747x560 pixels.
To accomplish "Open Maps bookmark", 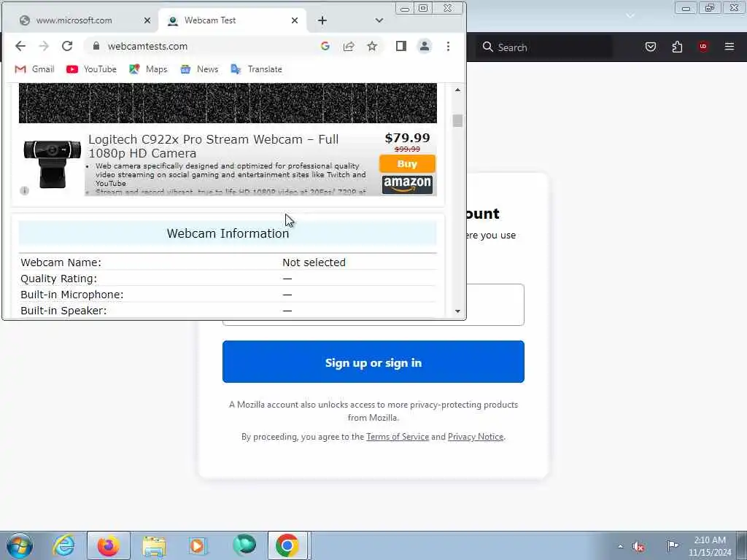I will click(x=148, y=69).
